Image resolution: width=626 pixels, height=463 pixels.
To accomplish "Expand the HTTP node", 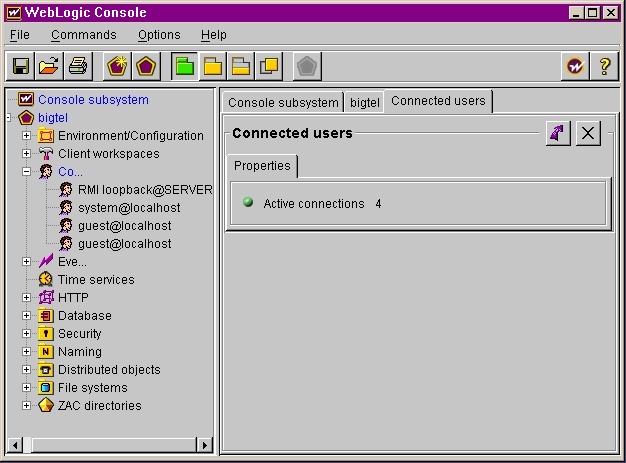I will click(26, 297).
